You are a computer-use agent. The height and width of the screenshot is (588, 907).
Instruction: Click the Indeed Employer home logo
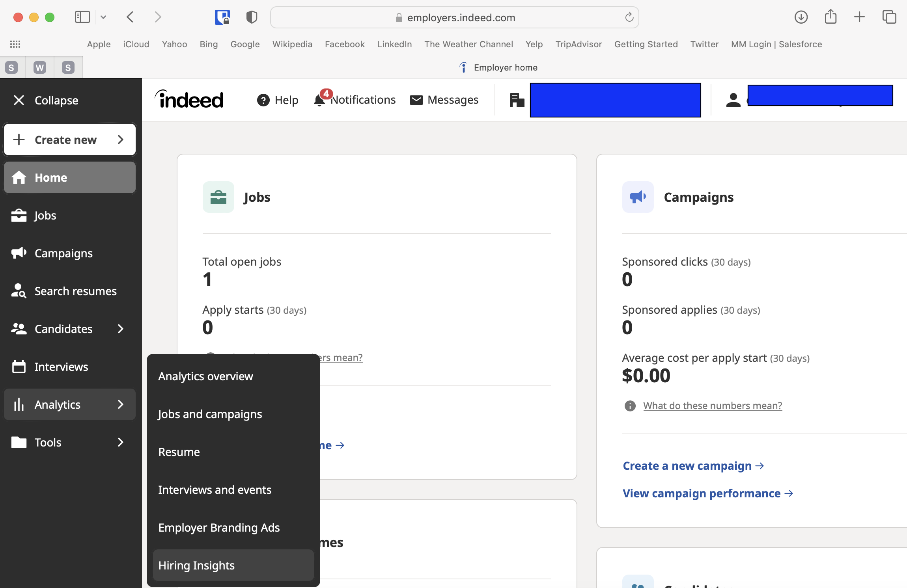(190, 99)
